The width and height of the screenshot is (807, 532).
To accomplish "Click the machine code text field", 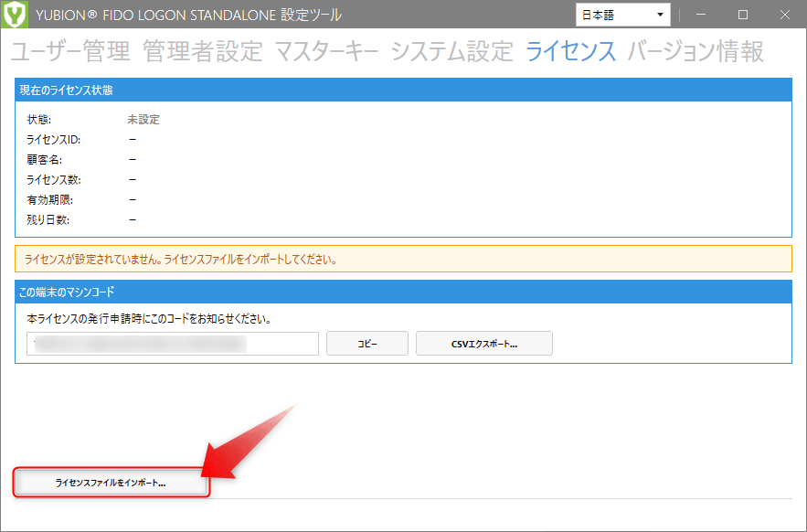I will (173, 344).
